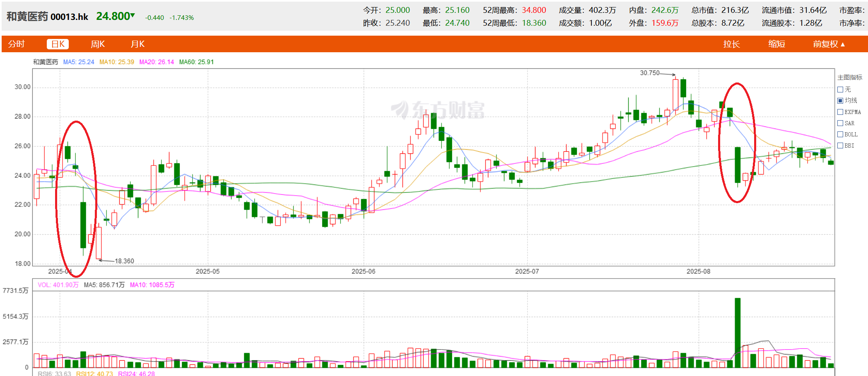Image resolution: width=868 pixels, height=376 pixels.
Task: Click the VOL: 401.90万 volume label
Action: [58, 285]
